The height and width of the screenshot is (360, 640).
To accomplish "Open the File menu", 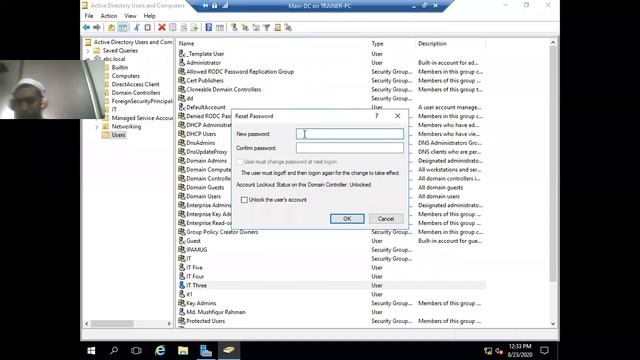I will click(89, 16).
